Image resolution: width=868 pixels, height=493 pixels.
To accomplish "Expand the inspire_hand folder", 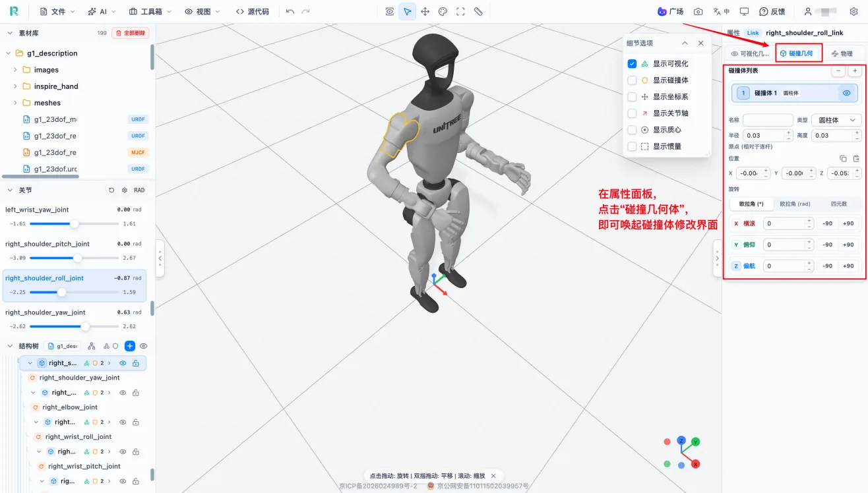I will point(15,86).
